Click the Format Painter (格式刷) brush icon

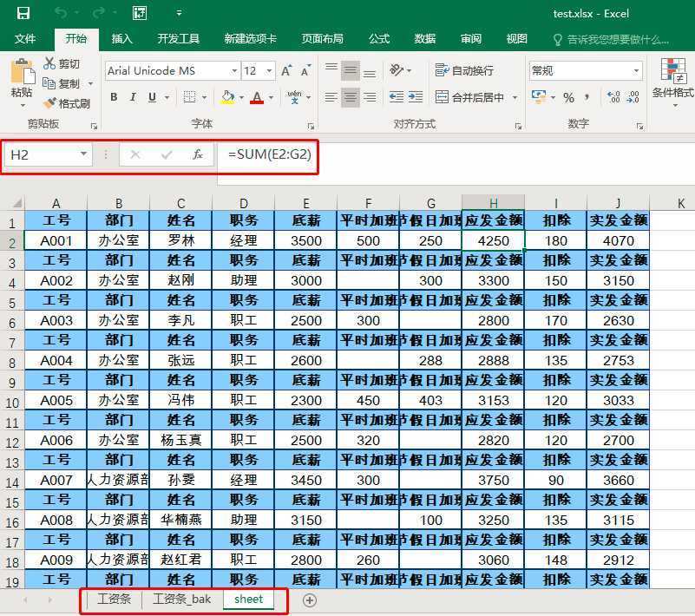click(x=49, y=103)
